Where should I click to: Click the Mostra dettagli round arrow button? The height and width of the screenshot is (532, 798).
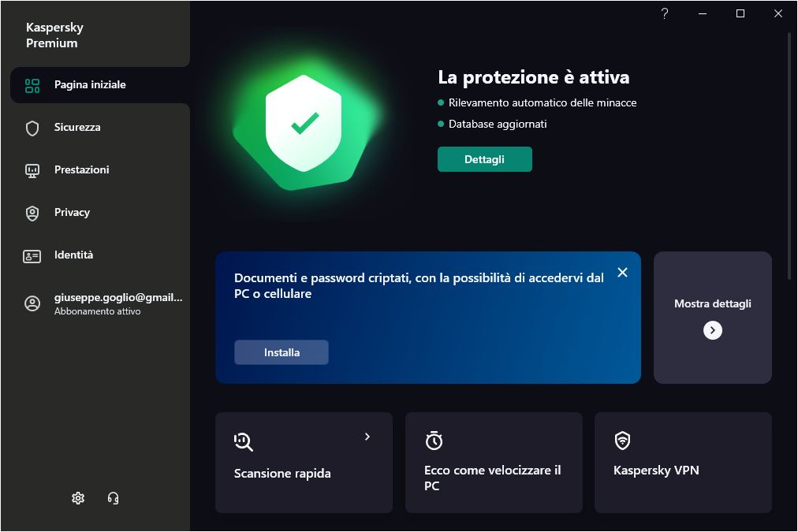pyautogui.click(x=713, y=330)
